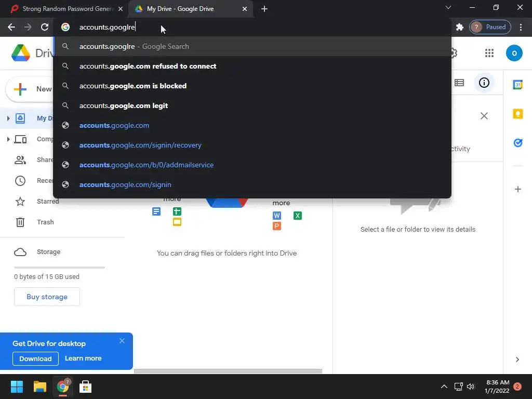532x399 pixels.
Task: Reload the current page
Action: [45, 27]
